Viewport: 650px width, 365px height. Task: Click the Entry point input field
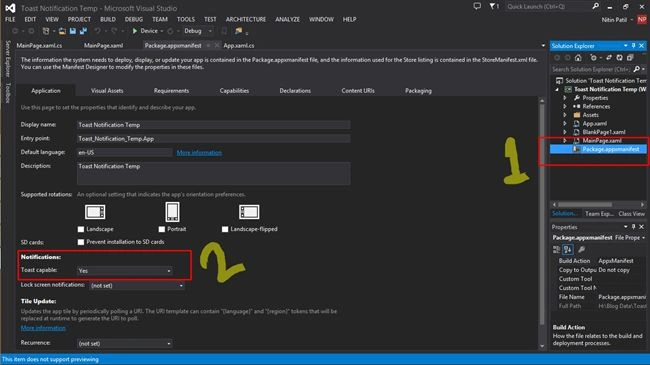pos(213,139)
